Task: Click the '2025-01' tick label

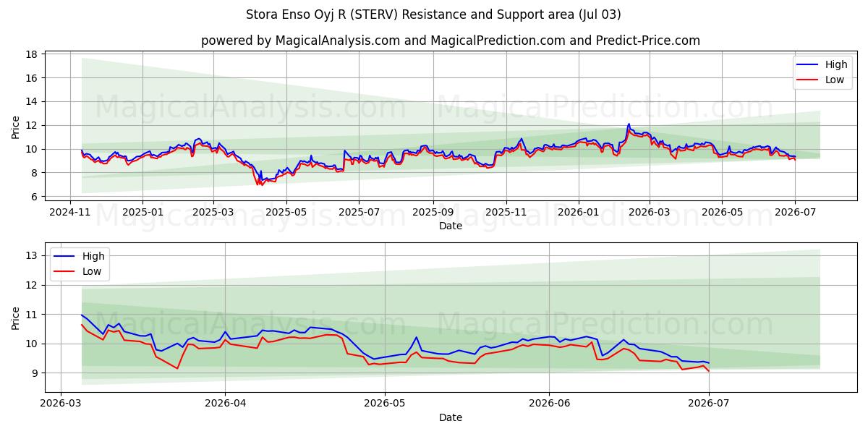Action: pos(142,211)
